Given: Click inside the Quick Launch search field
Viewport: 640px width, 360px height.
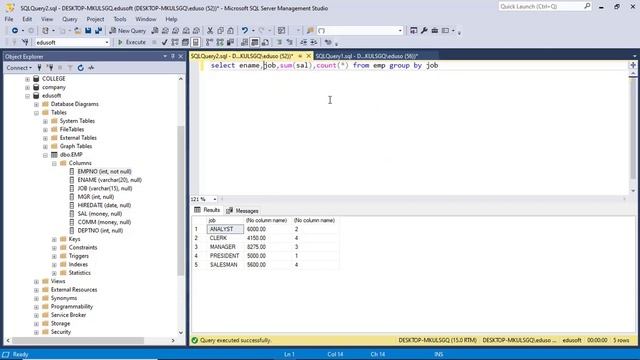Looking at the screenshot, I should click(540, 6).
